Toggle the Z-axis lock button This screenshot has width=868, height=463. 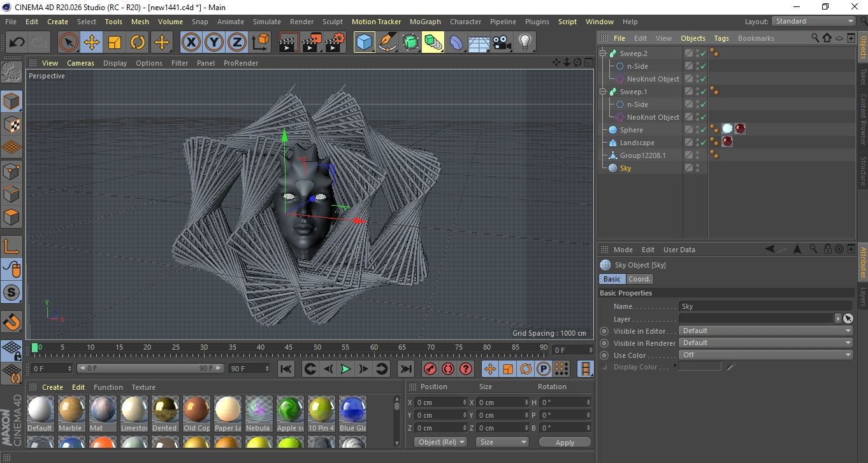[x=237, y=43]
